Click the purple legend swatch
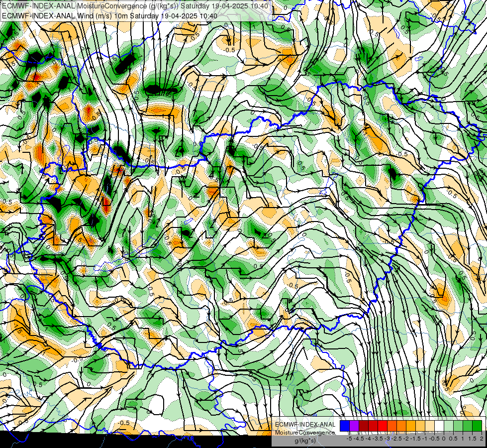 354,426
